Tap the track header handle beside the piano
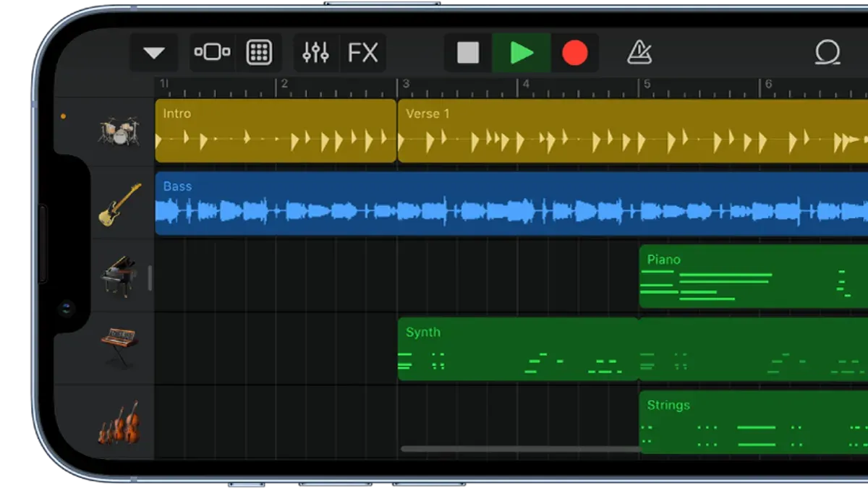 150,278
